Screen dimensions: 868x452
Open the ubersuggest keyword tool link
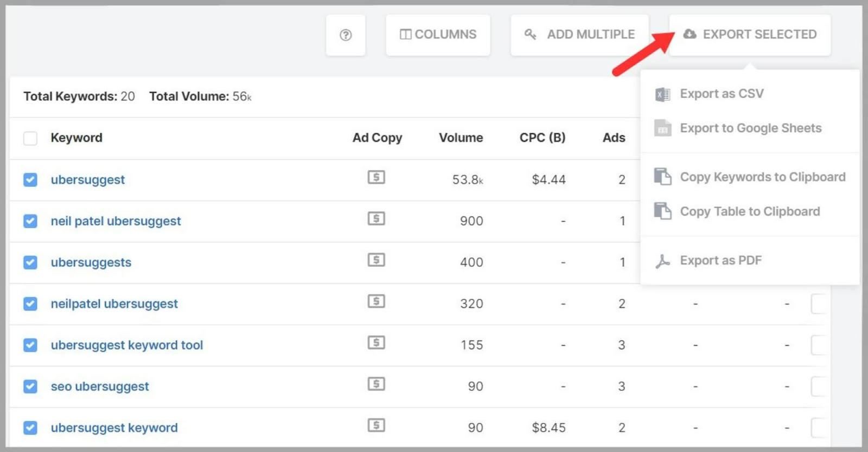click(126, 345)
